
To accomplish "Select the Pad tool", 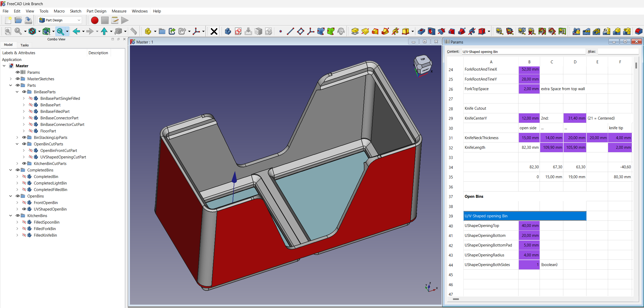I will [x=355, y=31].
